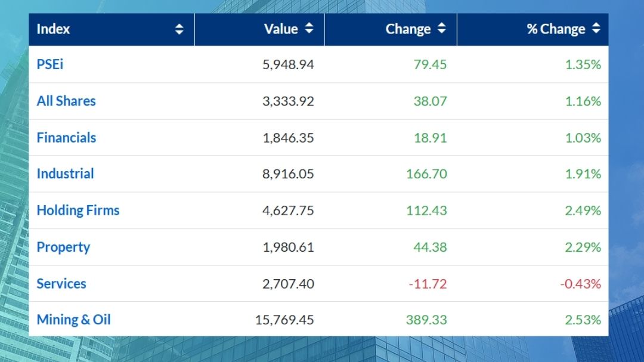Click the Services change value -11.72
This screenshot has height=362, width=644.
tap(428, 284)
